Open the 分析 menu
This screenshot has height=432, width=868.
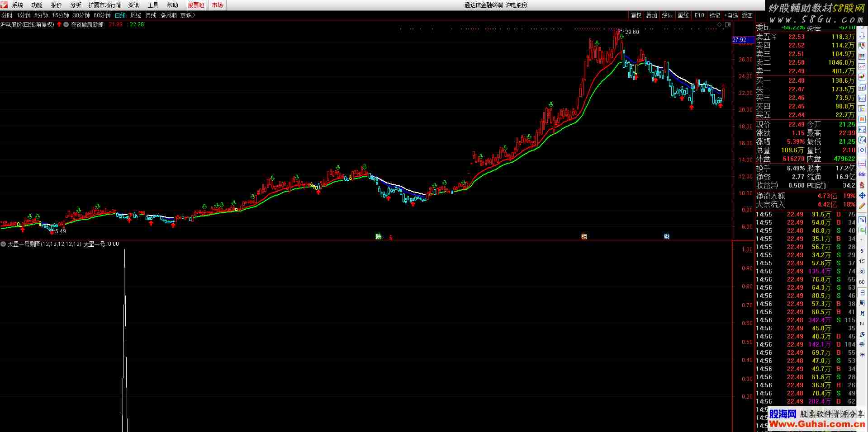click(76, 5)
